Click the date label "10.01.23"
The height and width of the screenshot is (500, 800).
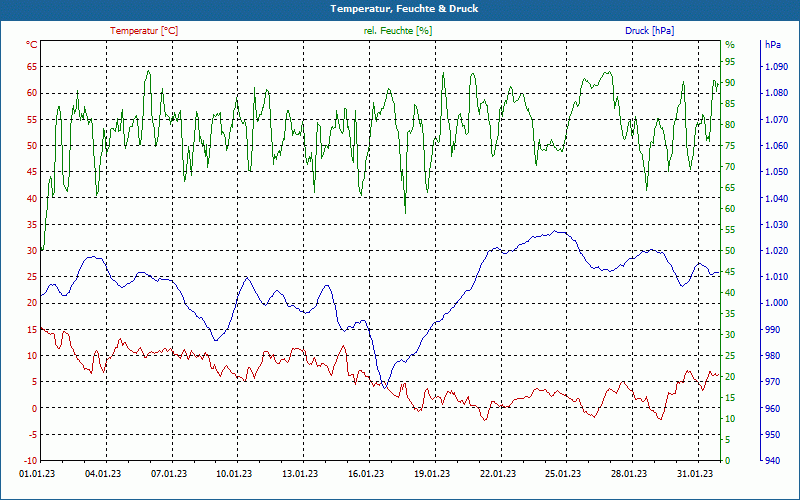pos(235,473)
